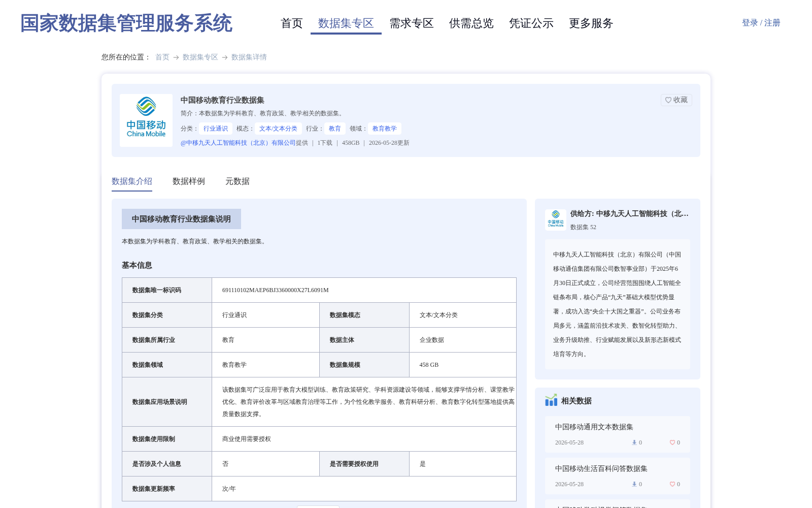The image size is (812, 508).
Task: Click download icon for 中国移动生活百科问答数据集
Action: tap(634, 484)
